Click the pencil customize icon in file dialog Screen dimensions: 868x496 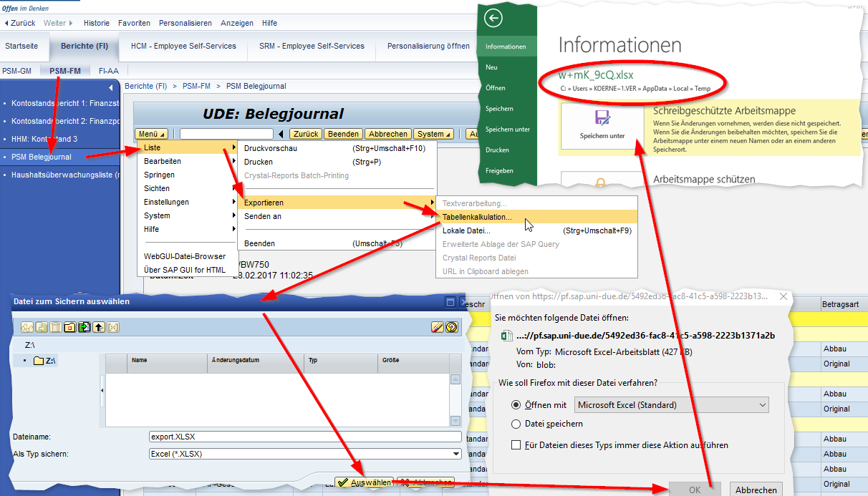point(438,327)
